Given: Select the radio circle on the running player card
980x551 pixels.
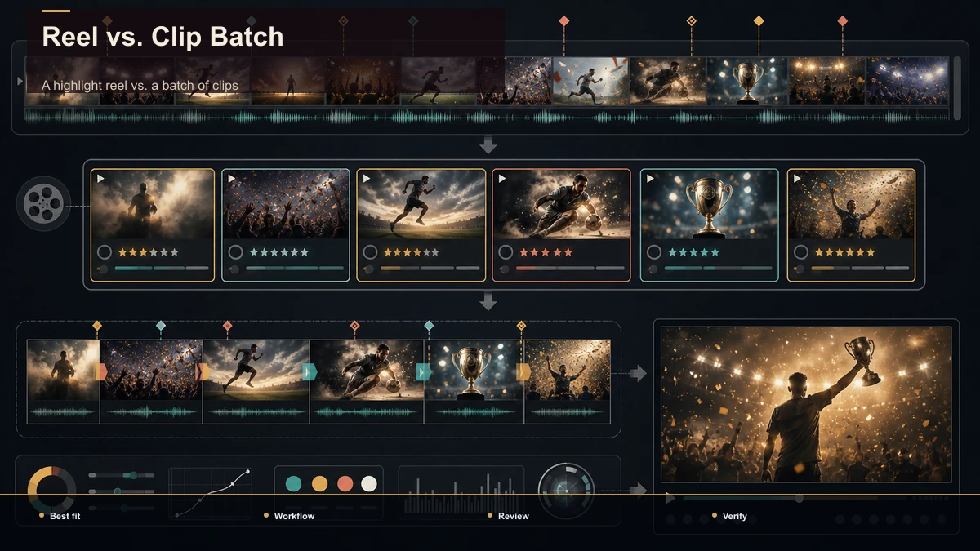Looking at the screenshot, I should pyautogui.click(x=370, y=252).
